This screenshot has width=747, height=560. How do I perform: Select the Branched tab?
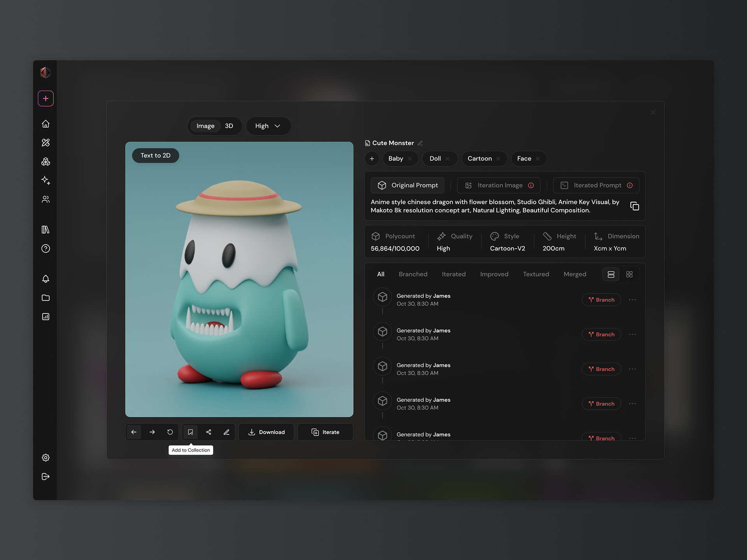(413, 275)
